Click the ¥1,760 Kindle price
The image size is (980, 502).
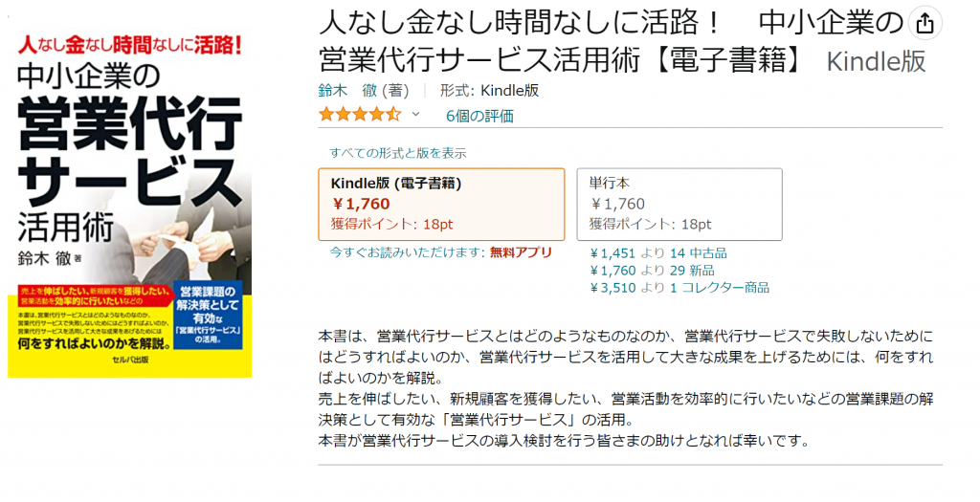[x=361, y=205]
